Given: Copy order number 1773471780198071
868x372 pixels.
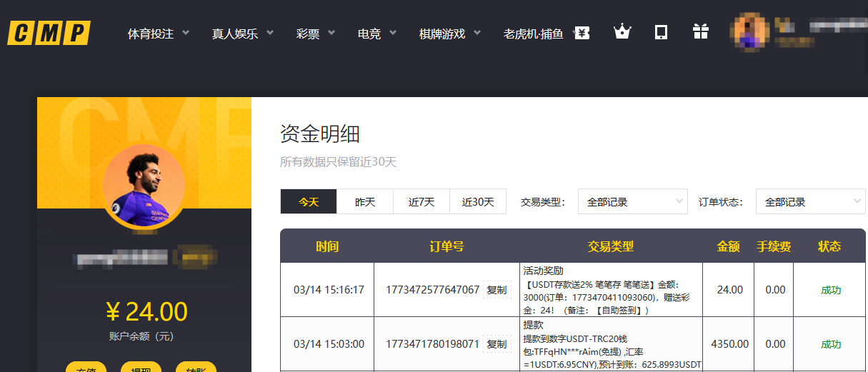Looking at the screenshot, I should [x=497, y=344].
